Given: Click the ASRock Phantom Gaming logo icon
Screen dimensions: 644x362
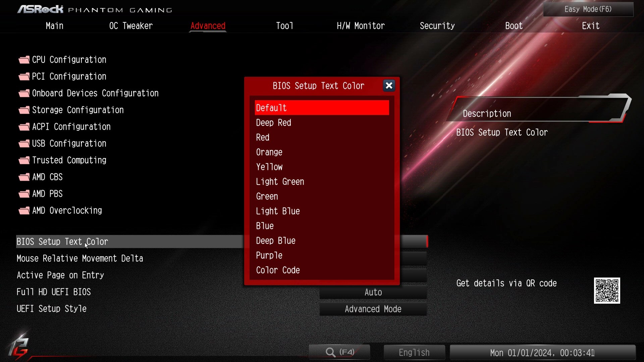Looking at the screenshot, I should click(x=84, y=9).
